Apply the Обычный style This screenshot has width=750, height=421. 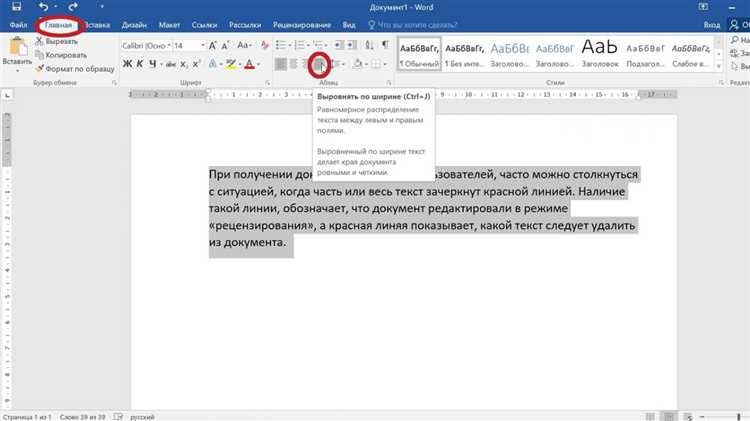pos(419,54)
